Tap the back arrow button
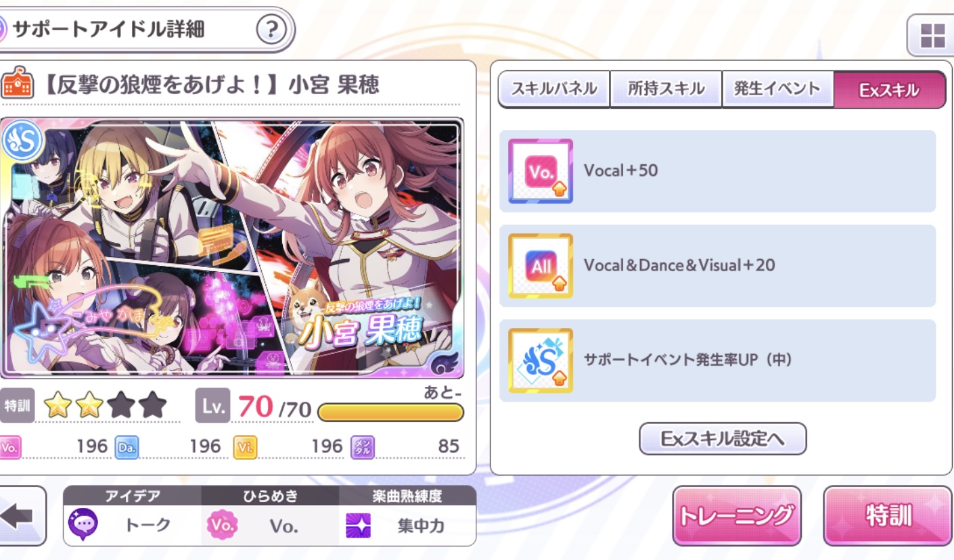Screen dimensions: 954x560 [x=20, y=516]
